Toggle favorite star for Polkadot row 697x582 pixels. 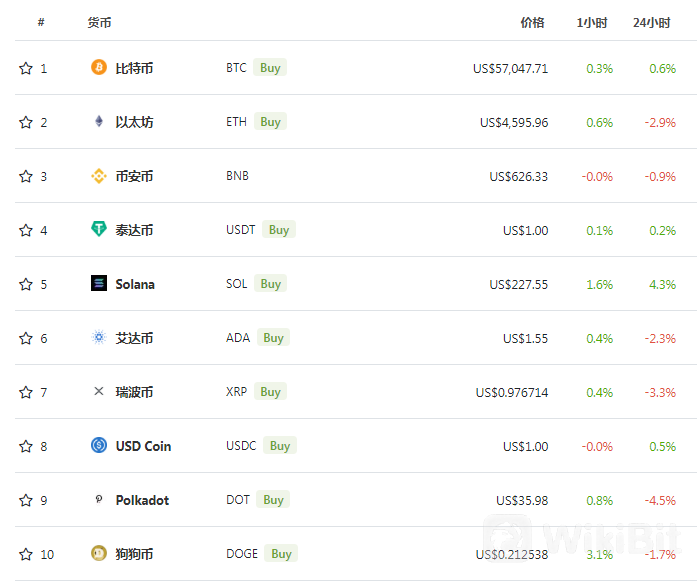click(x=26, y=501)
